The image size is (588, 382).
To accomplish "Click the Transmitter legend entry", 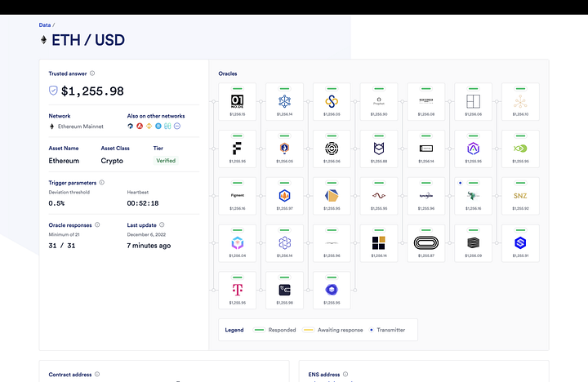I will click(x=387, y=330).
